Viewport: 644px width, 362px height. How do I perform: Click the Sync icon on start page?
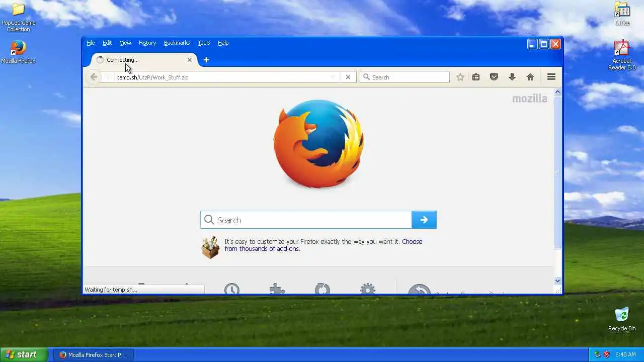(323, 289)
